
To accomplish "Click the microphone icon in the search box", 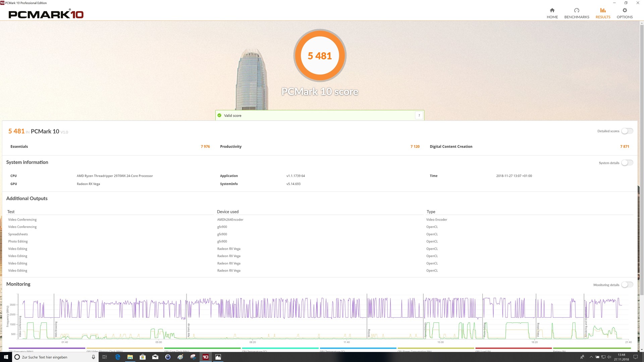I will coord(94,357).
